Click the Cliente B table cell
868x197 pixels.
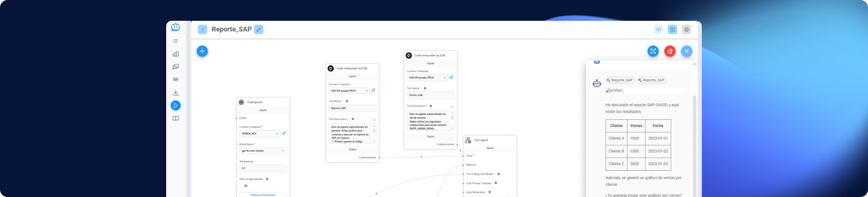[x=617, y=151]
